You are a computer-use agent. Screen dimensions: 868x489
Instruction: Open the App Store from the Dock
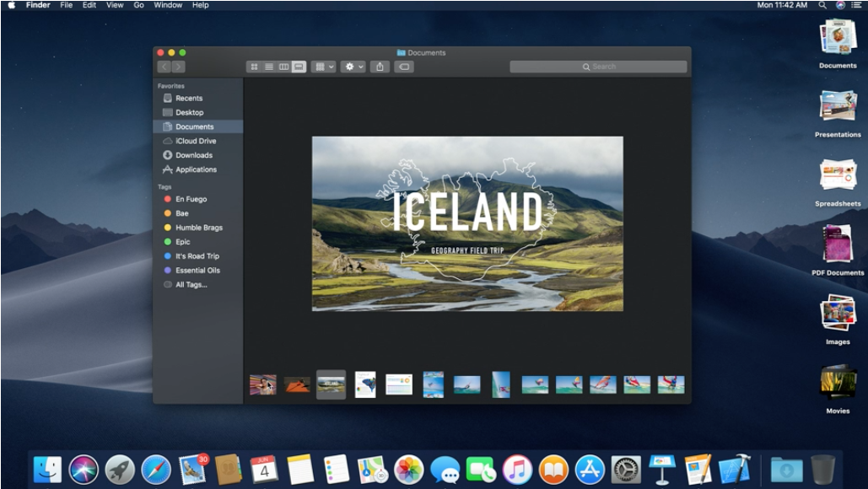[590, 469]
